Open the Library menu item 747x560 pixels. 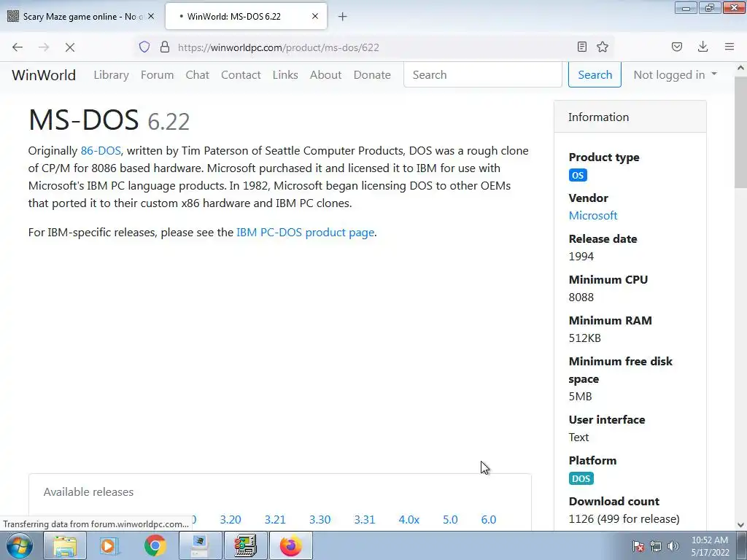pos(111,75)
